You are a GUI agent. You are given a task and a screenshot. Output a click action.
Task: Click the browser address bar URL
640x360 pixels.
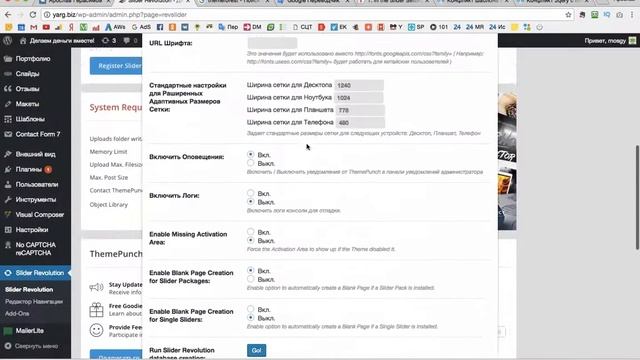(x=120, y=15)
